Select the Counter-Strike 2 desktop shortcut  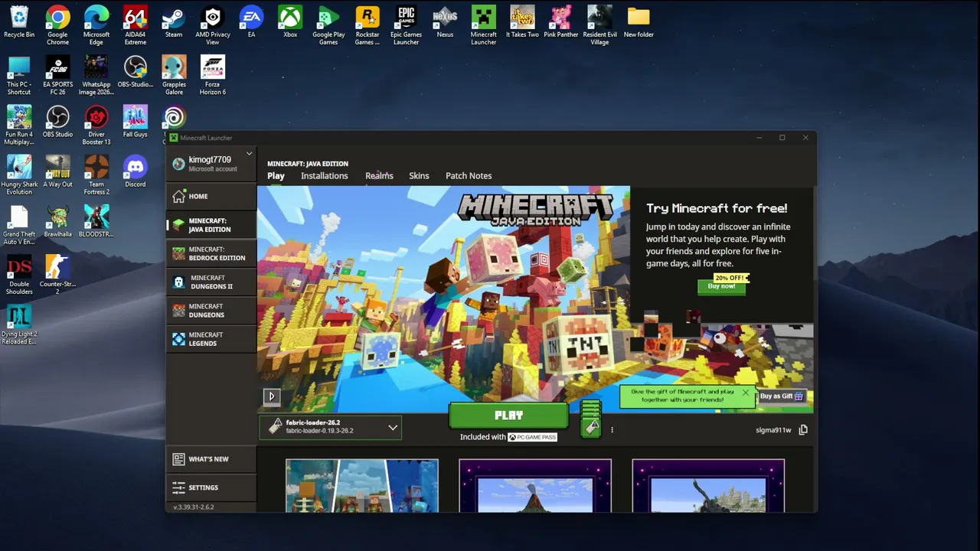coord(57,275)
